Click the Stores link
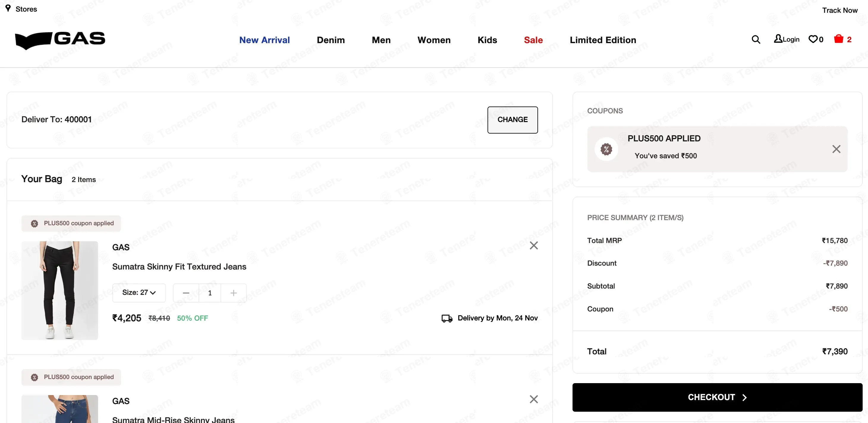 coord(26,9)
